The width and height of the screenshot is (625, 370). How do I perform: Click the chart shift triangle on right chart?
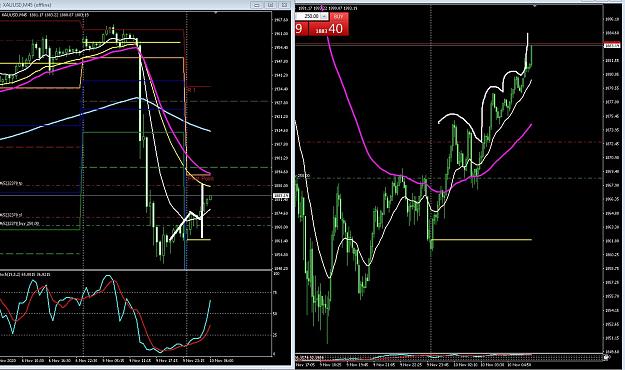535,6
